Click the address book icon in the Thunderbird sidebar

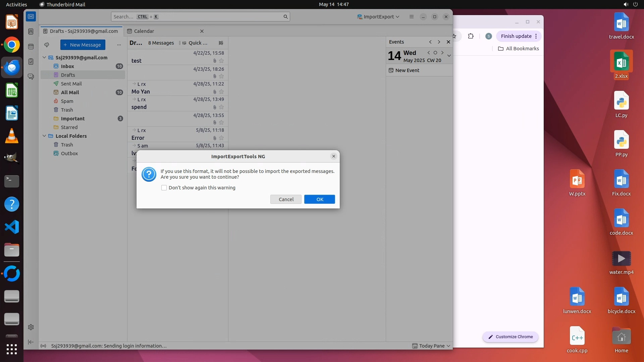pos(31,32)
